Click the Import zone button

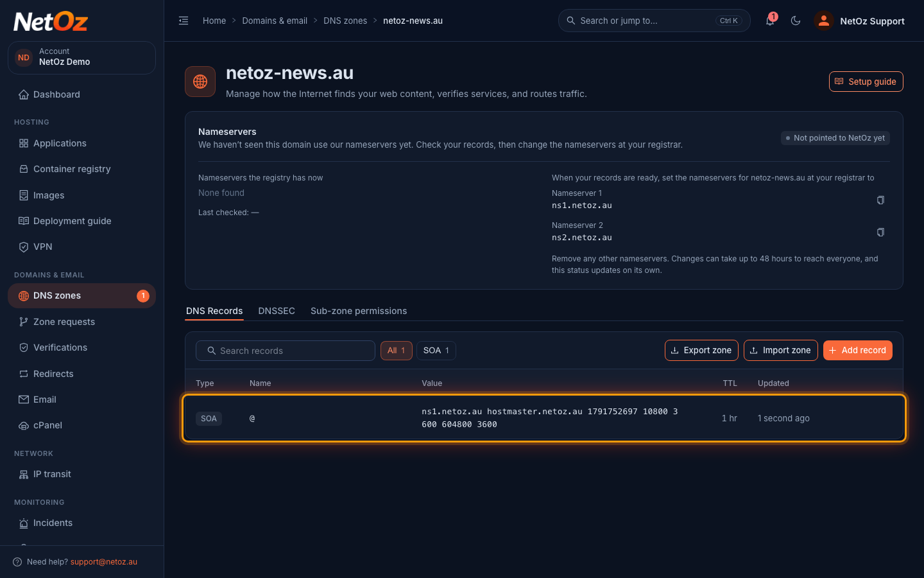781,350
